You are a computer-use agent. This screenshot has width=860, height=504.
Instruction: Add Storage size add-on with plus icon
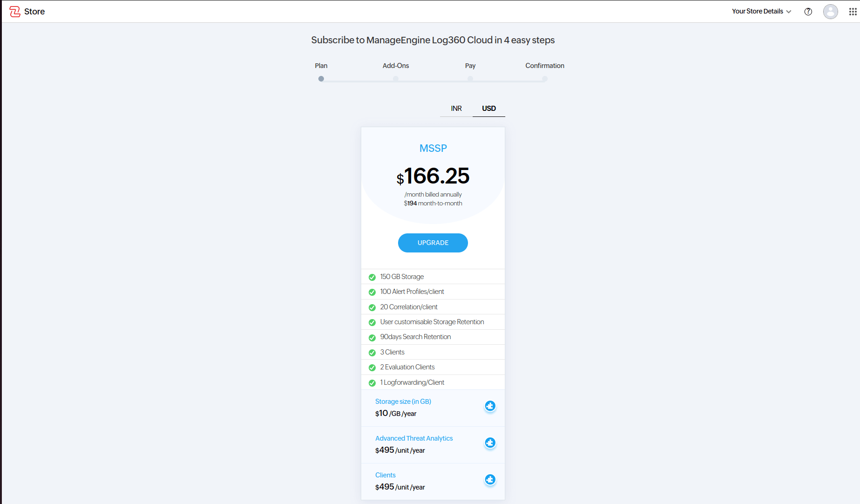click(490, 406)
